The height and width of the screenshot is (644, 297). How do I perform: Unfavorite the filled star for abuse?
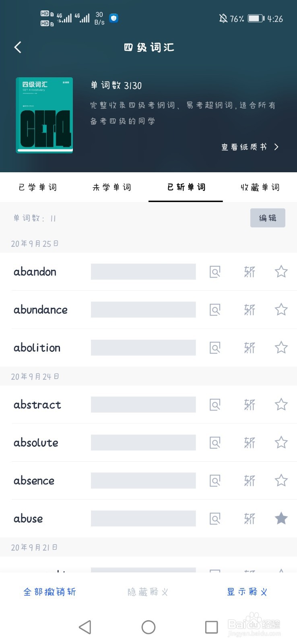click(x=281, y=518)
